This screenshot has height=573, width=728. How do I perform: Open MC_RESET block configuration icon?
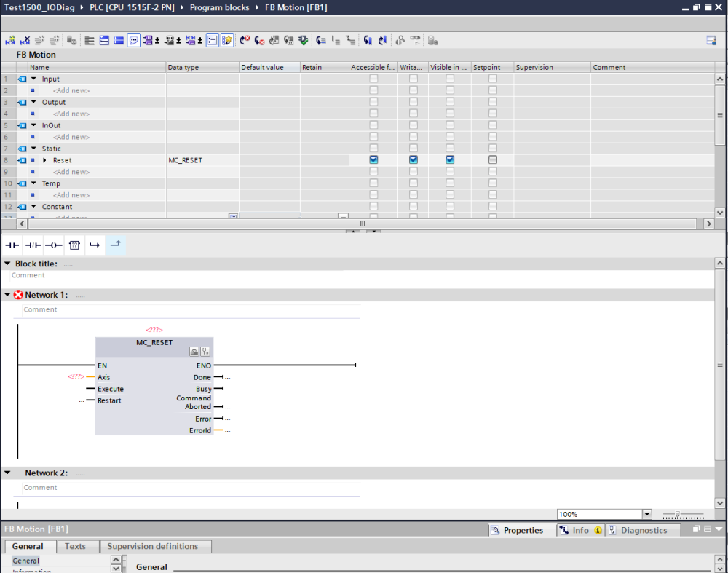coord(194,352)
